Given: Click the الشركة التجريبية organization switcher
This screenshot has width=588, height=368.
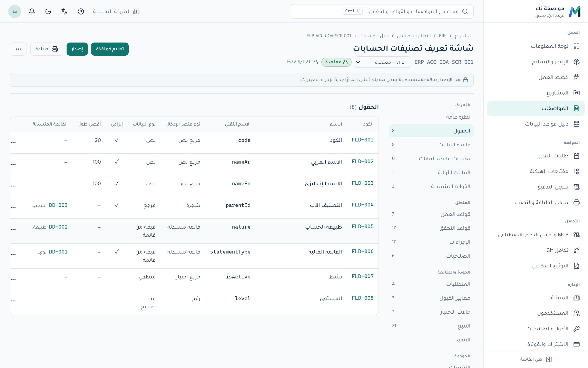Looking at the screenshot, I should [116, 11].
